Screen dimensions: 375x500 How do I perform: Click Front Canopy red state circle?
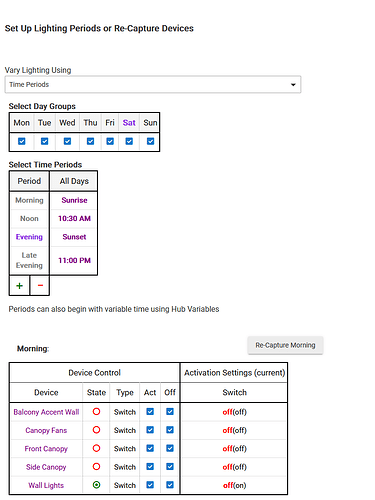tap(96, 448)
